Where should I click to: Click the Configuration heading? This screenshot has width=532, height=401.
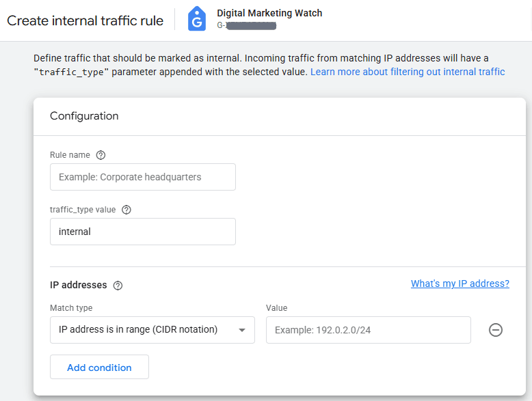84,116
